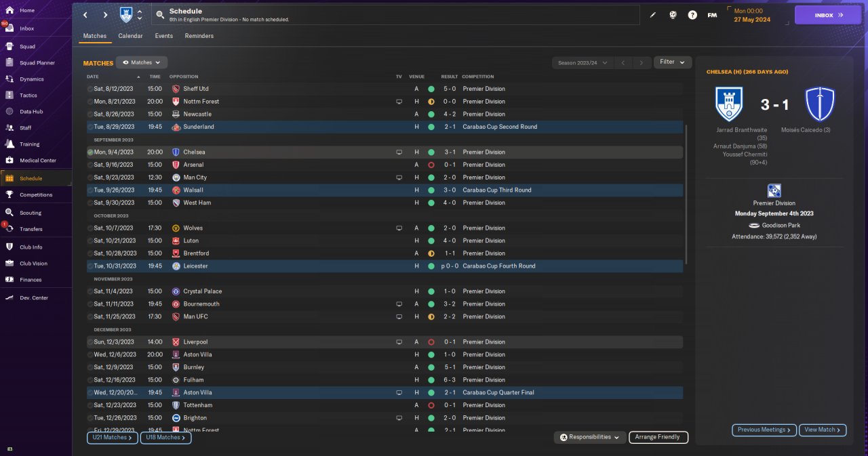Open the Club Vision sidebar icon
This screenshot has height=456, width=868.
tap(9, 264)
